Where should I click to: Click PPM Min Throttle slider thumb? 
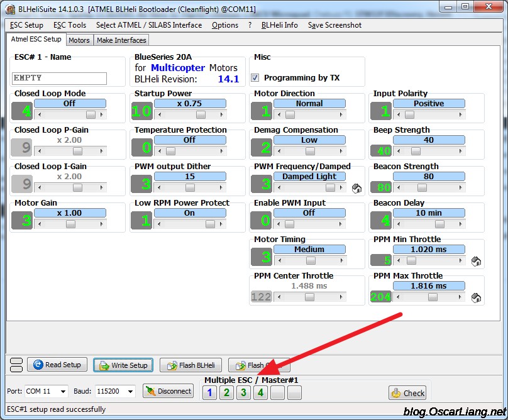click(x=411, y=260)
